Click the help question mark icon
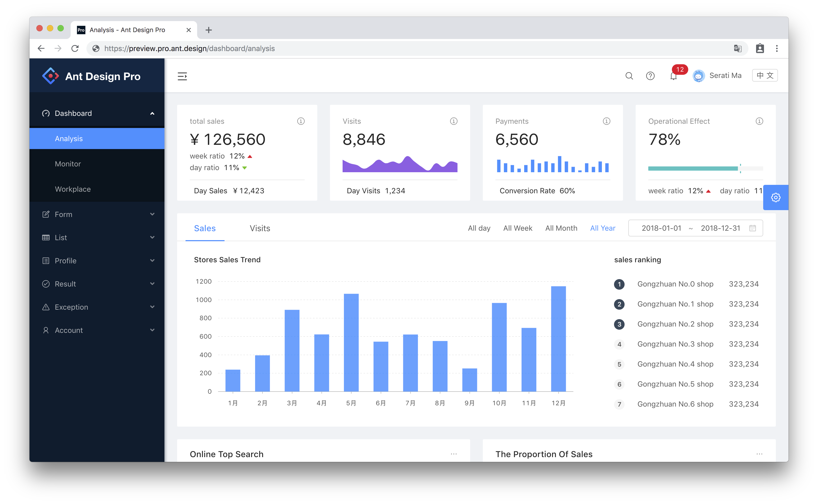818x504 pixels. [x=650, y=75]
